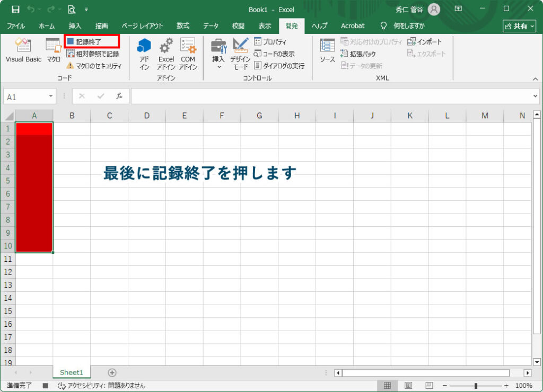Click the Name Box showing A1

(25, 96)
